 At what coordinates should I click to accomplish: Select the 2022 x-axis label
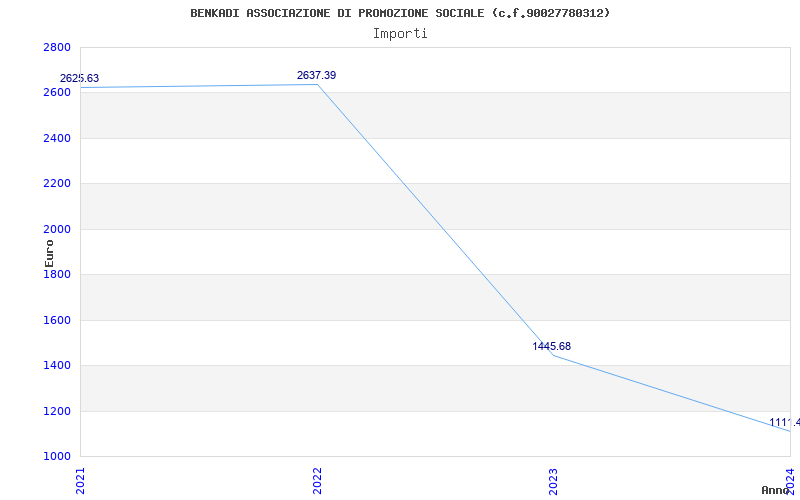(317, 481)
